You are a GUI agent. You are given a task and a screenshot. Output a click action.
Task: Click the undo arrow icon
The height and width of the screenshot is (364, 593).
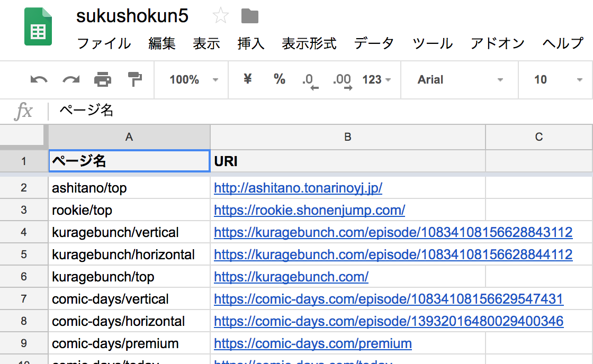[x=39, y=80]
